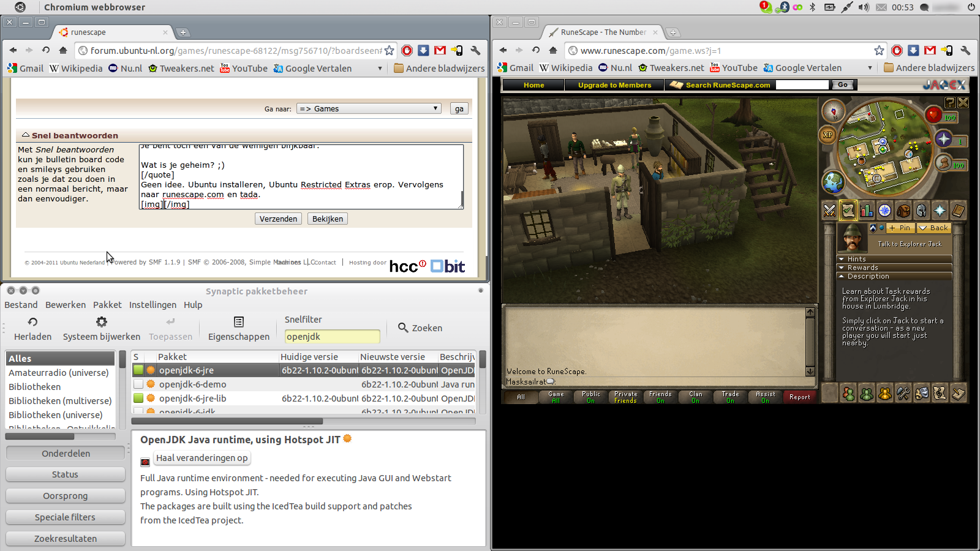
Task: Open the Music player tab
Action: [x=940, y=394]
